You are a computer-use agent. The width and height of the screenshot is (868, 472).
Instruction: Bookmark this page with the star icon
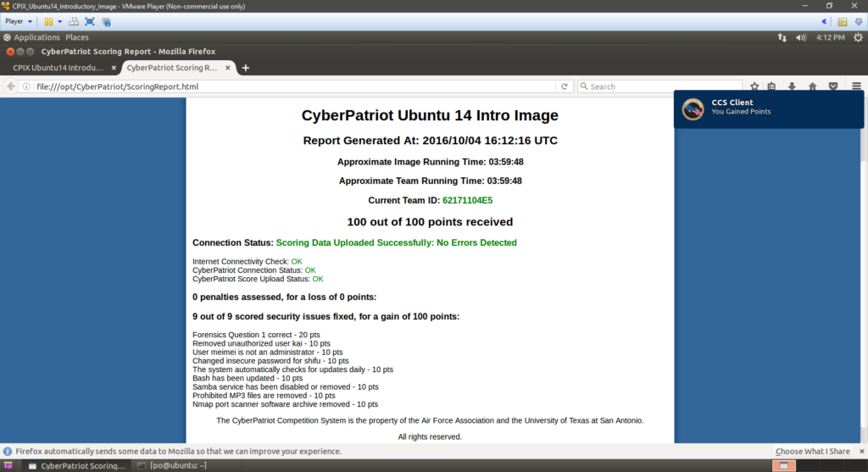(754, 86)
